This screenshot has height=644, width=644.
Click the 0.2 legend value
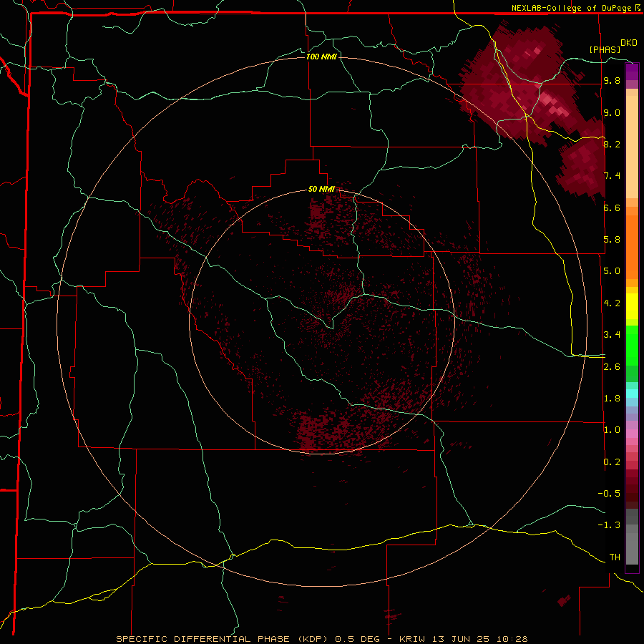coord(612,462)
